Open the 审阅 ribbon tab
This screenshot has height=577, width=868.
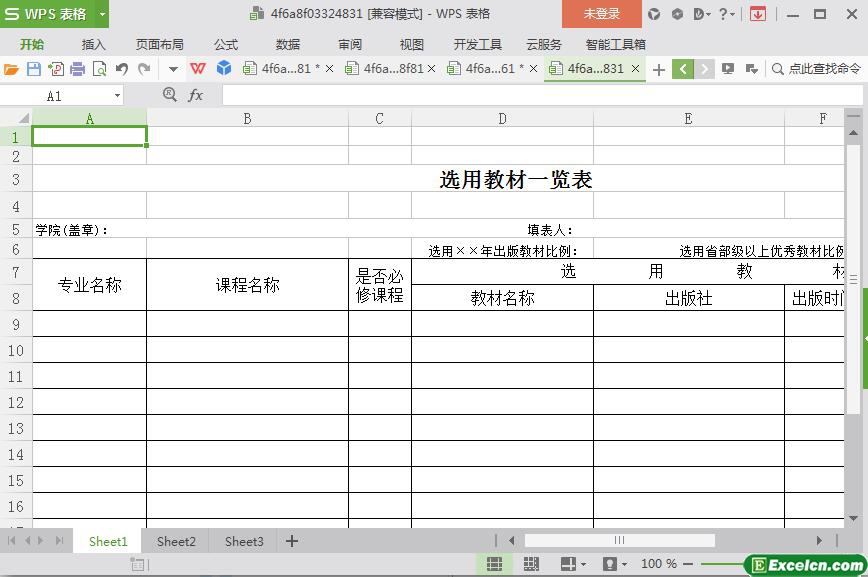coord(350,44)
